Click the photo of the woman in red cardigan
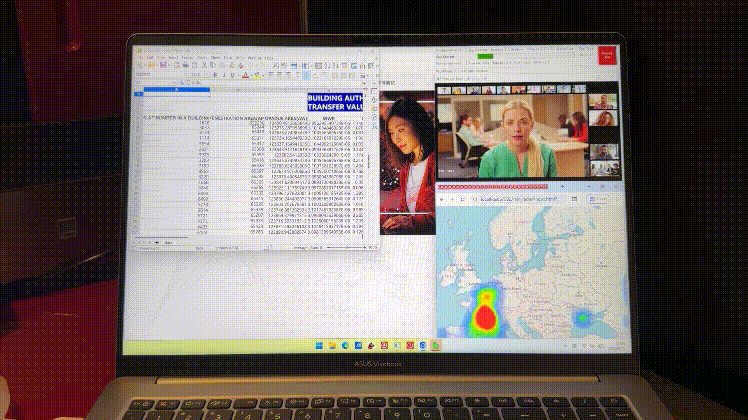Screen dimensions: 748x420 408,163
